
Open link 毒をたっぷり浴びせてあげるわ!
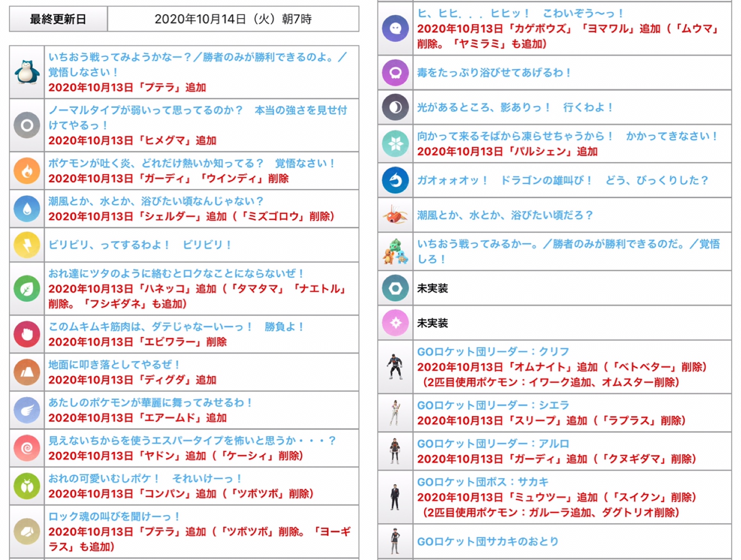[x=494, y=73]
